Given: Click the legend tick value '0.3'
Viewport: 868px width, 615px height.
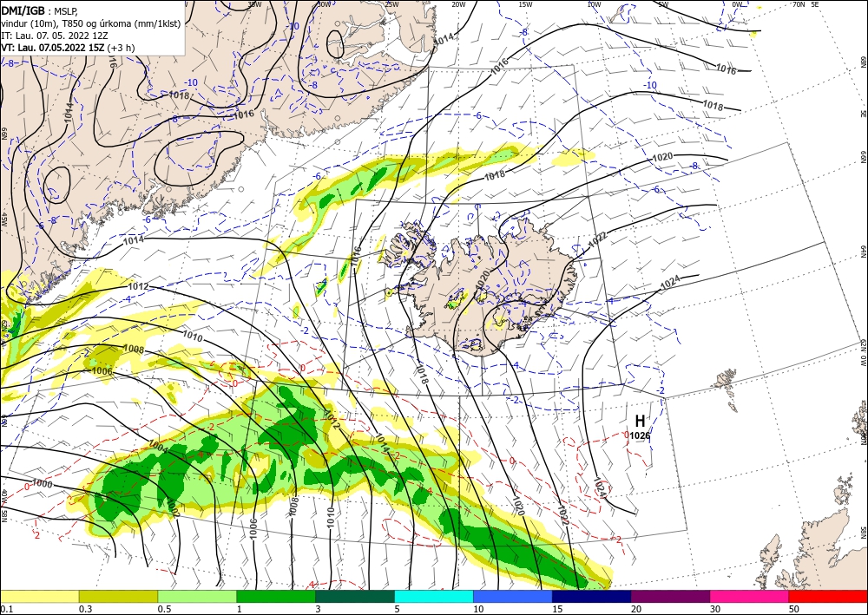Looking at the screenshot, I should pyautogui.click(x=85, y=609).
